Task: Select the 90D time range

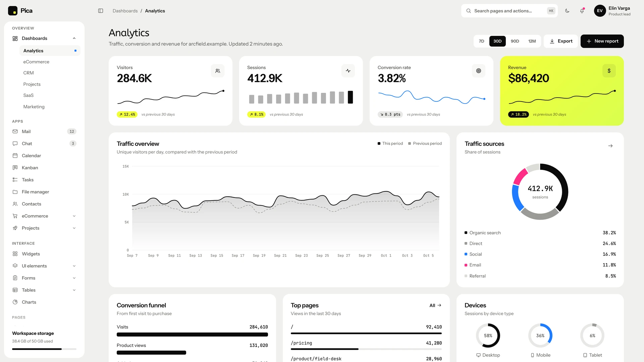Action: click(x=515, y=41)
